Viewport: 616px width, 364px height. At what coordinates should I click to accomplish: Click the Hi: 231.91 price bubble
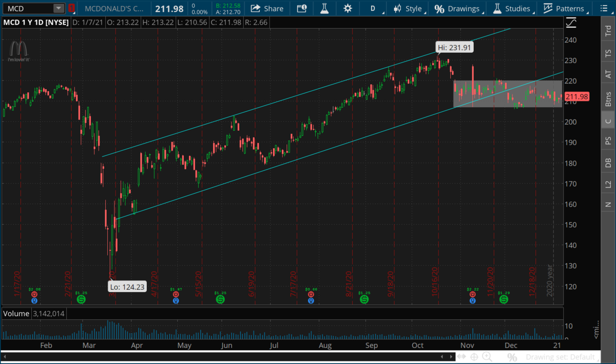coord(454,47)
